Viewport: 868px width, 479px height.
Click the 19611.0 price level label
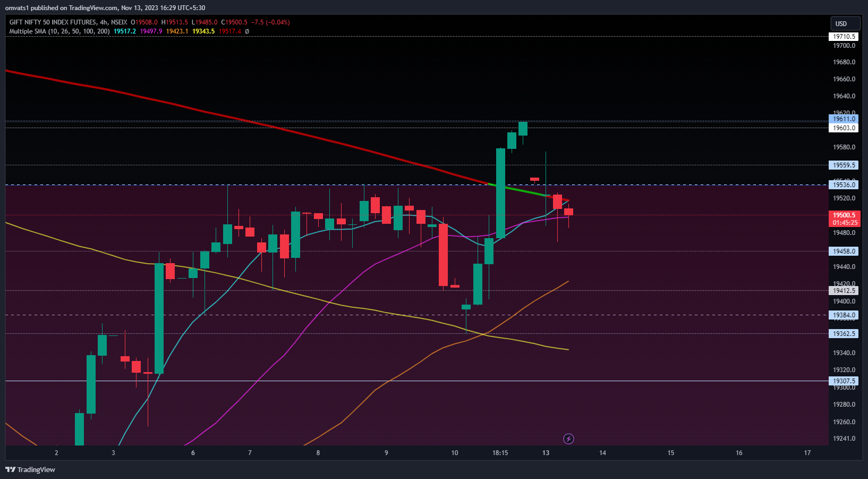point(844,119)
